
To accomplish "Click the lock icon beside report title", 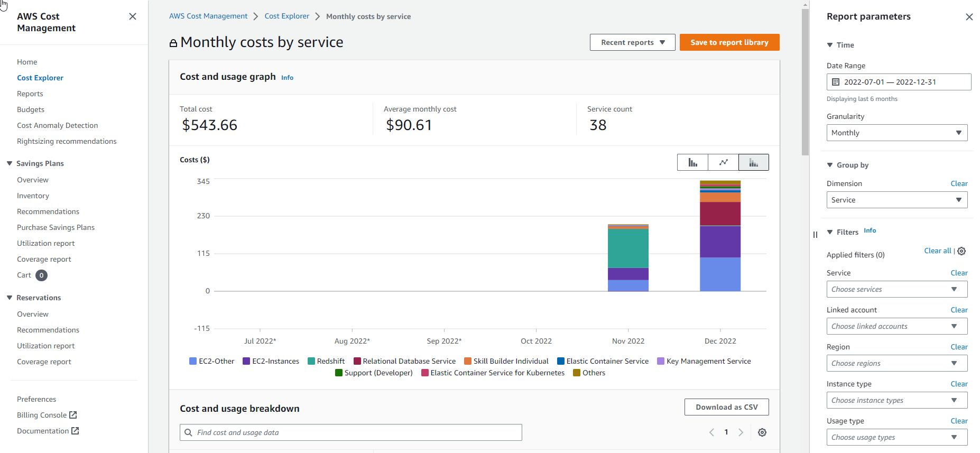I will [x=173, y=43].
